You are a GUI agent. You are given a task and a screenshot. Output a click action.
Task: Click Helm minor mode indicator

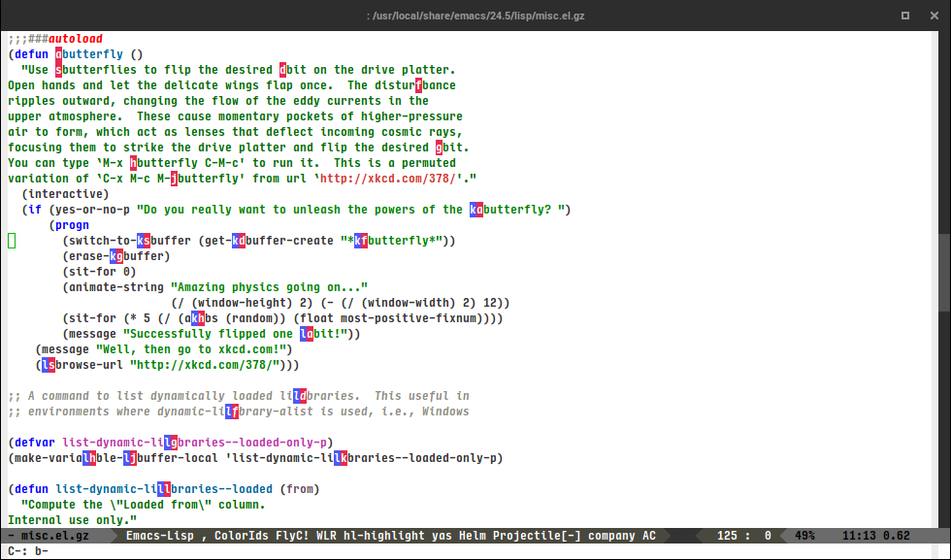click(473, 536)
